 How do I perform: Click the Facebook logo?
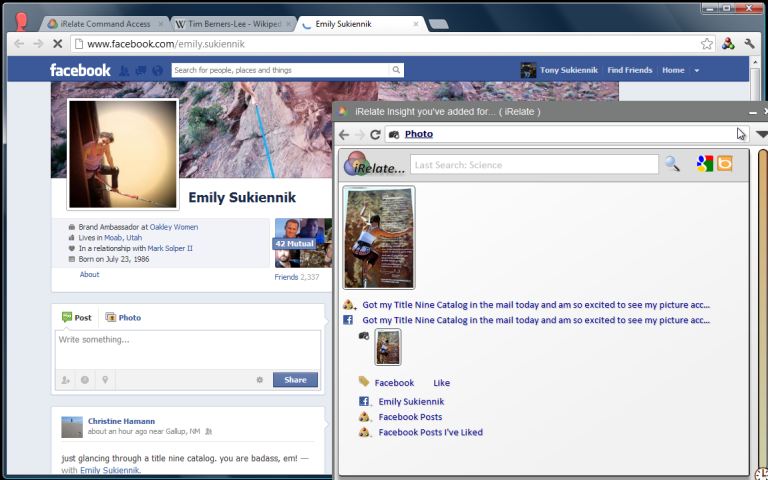[80, 70]
